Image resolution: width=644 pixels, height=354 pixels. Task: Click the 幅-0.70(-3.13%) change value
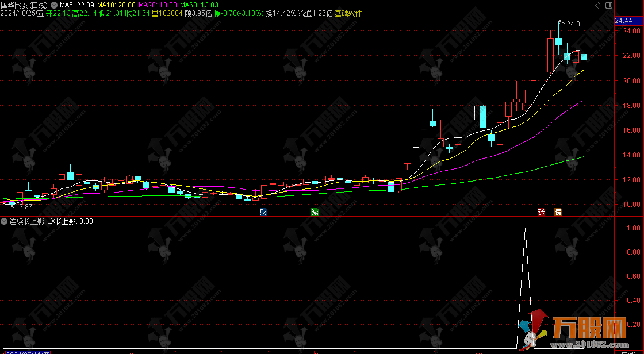point(239,13)
